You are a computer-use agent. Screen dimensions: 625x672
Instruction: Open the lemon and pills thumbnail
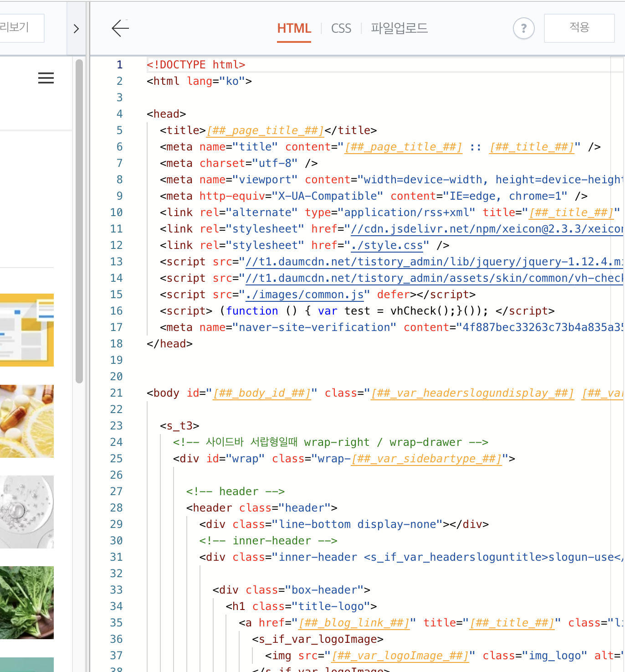[x=27, y=421]
